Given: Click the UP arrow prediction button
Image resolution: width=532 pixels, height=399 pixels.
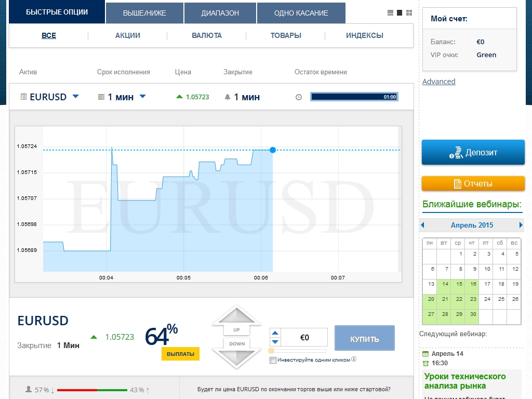Looking at the screenshot, I should point(236,321).
